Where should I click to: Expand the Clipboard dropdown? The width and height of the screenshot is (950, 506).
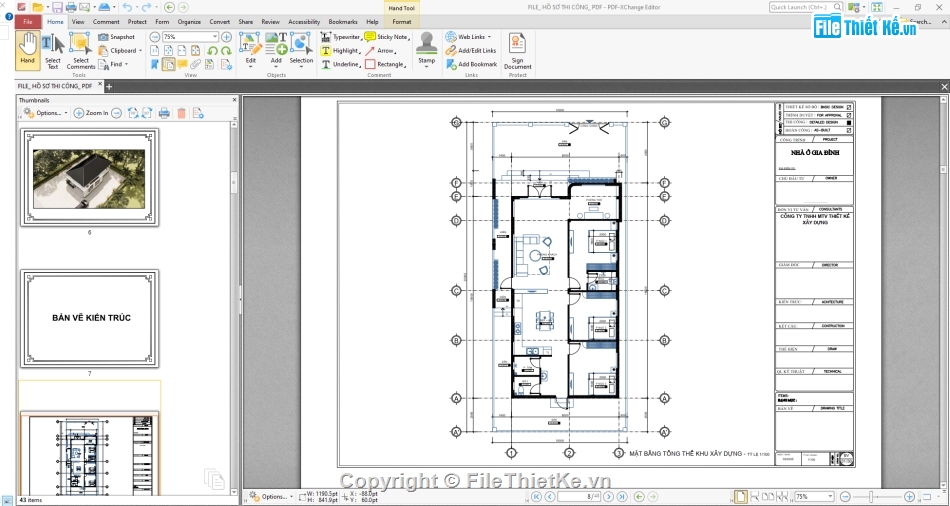pyautogui.click(x=123, y=50)
